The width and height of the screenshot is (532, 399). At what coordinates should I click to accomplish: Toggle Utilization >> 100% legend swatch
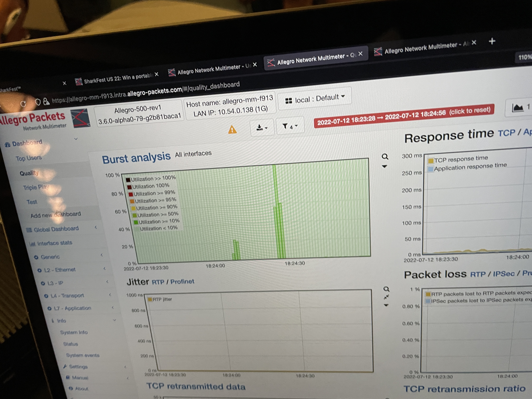128,180
